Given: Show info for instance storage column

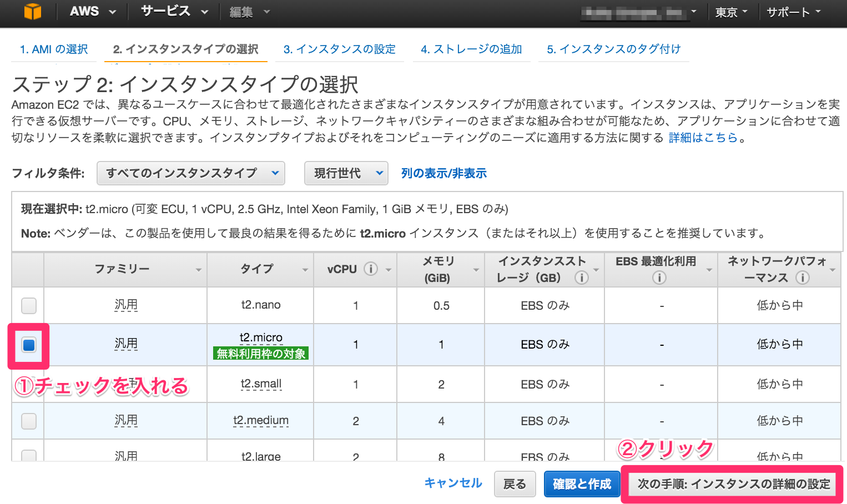Looking at the screenshot, I should [x=581, y=278].
